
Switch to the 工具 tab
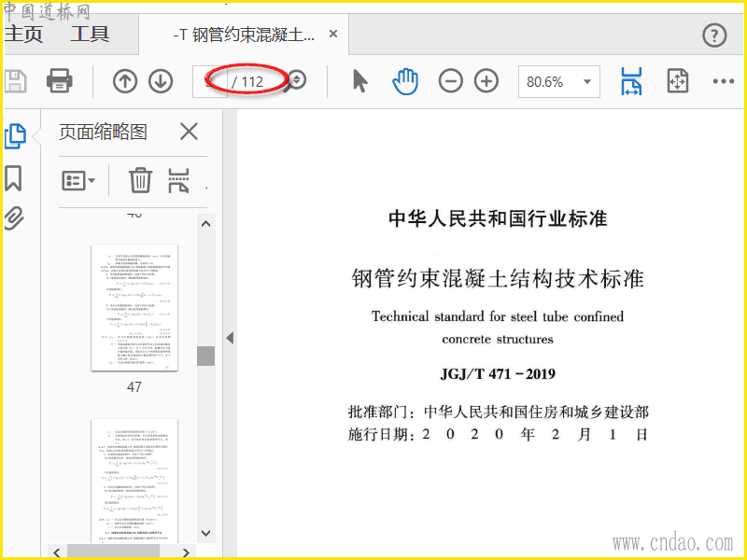click(90, 35)
